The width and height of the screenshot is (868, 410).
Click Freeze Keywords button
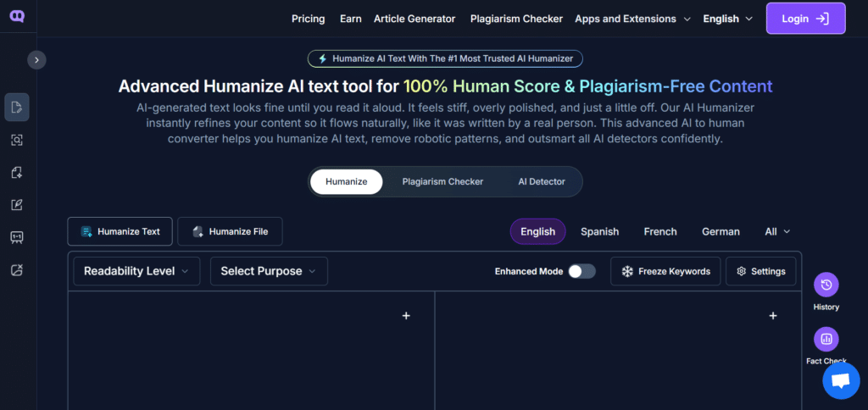tap(665, 271)
